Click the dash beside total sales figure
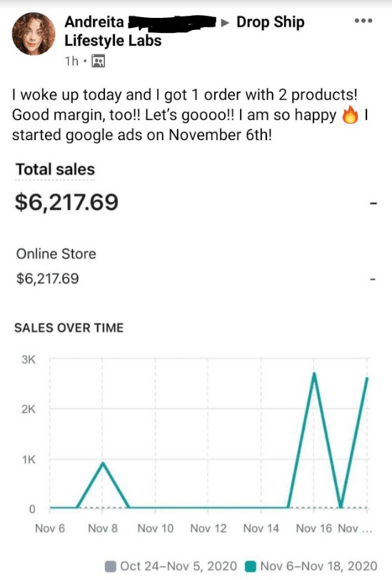392x580 pixels. pos(373,204)
